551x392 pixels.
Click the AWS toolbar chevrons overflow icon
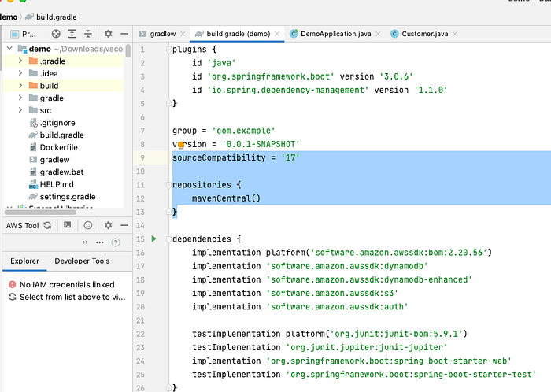click(85, 242)
